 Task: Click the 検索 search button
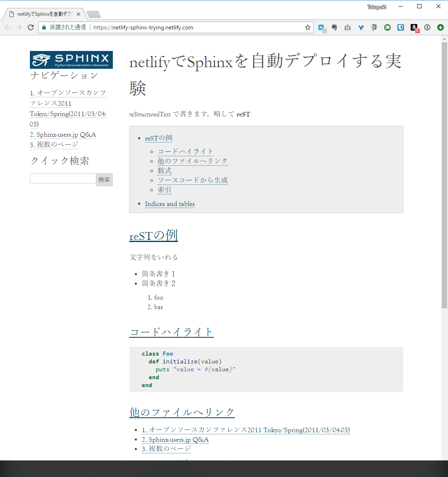pyautogui.click(x=104, y=179)
